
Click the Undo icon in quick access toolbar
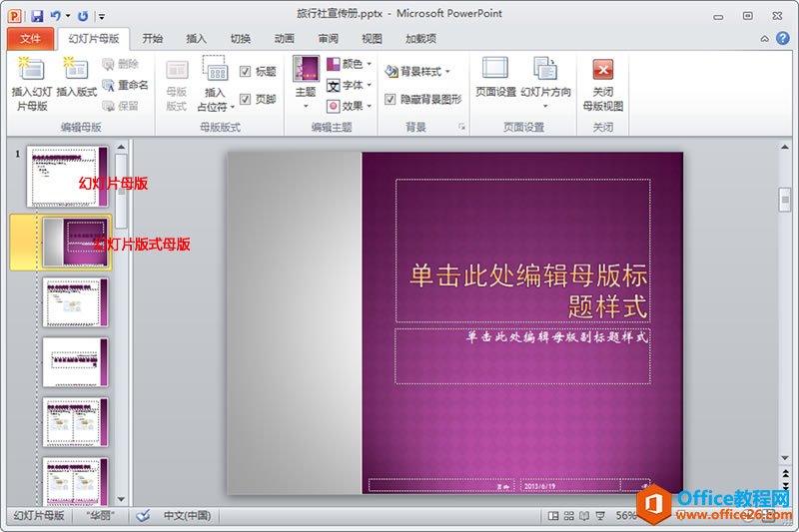(x=57, y=15)
